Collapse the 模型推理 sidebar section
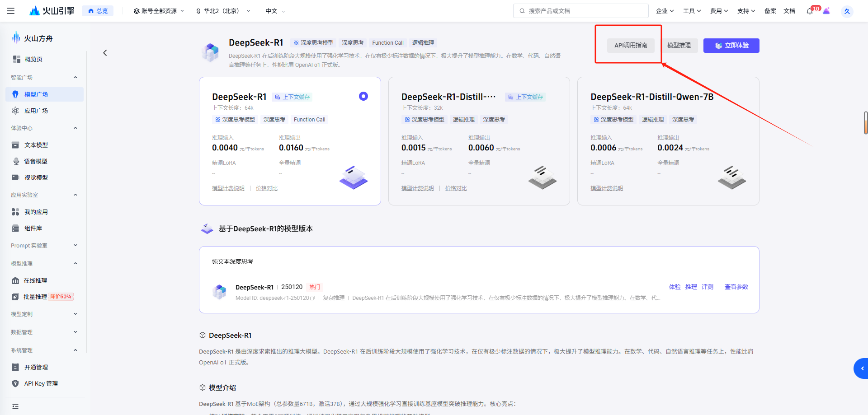 (x=75, y=264)
